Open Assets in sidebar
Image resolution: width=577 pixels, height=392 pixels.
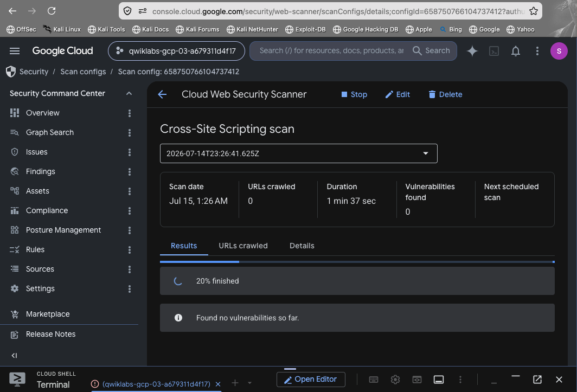(37, 191)
